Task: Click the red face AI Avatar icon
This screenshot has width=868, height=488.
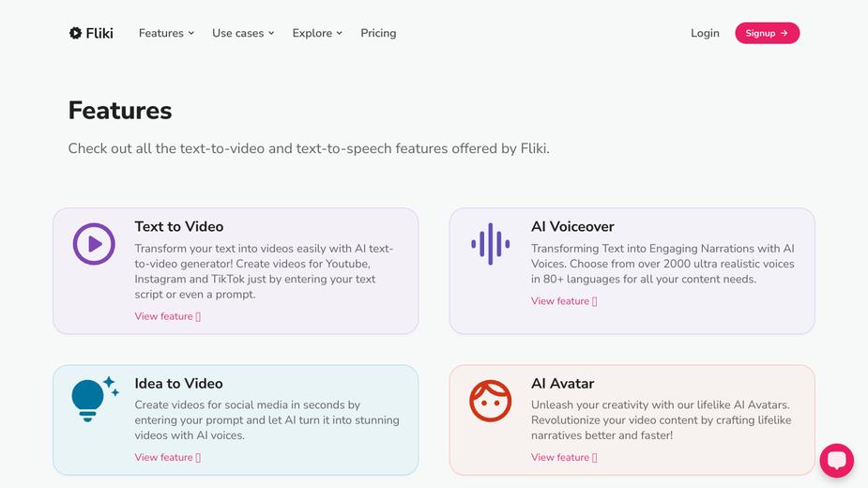Action: [x=491, y=401]
